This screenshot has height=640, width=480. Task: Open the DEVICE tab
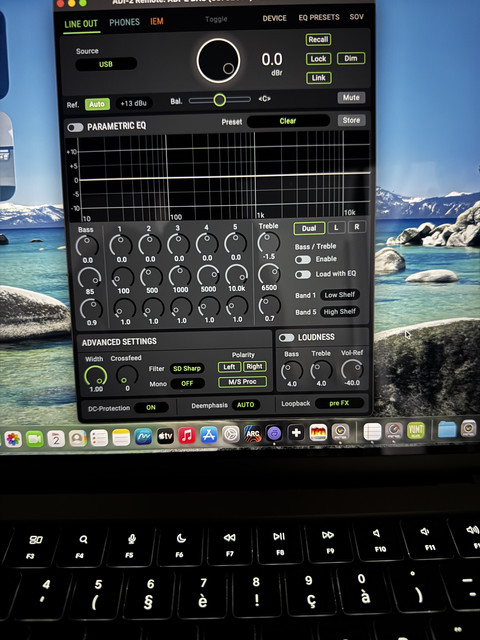coord(275,18)
